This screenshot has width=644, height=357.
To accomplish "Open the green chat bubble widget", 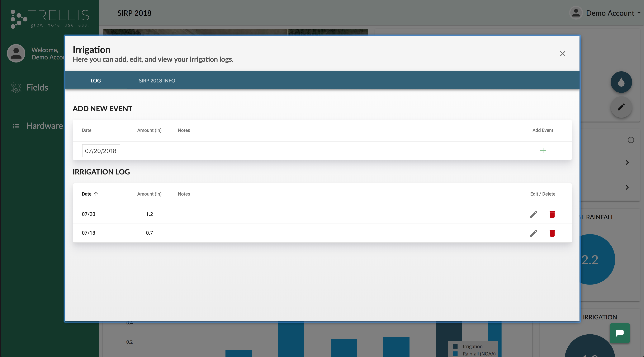I will [x=619, y=333].
